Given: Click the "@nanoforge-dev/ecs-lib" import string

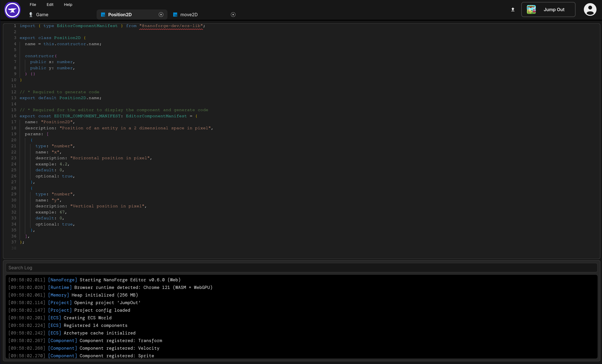Looking at the screenshot, I should [171, 26].
